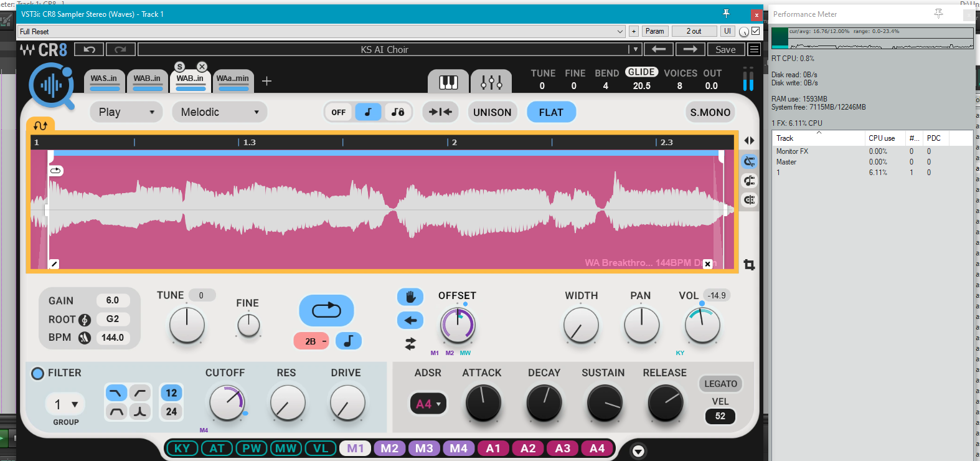
Task: Click the sample browser magnifier waveform logo
Action: (x=52, y=85)
